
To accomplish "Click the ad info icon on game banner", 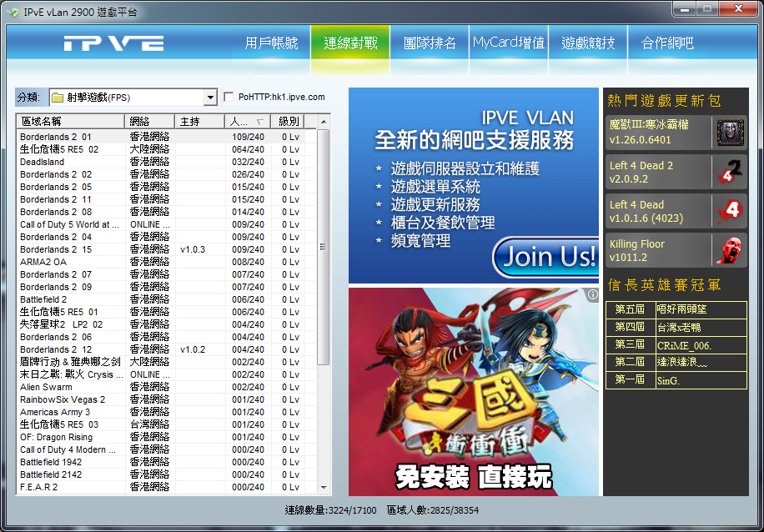I will 592,294.
